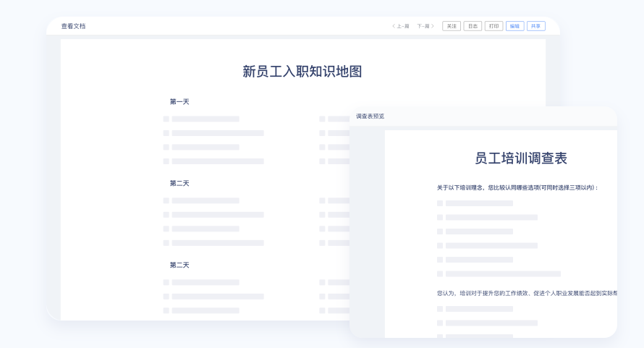Click the 新员工入职知识地图 document title

[302, 71]
